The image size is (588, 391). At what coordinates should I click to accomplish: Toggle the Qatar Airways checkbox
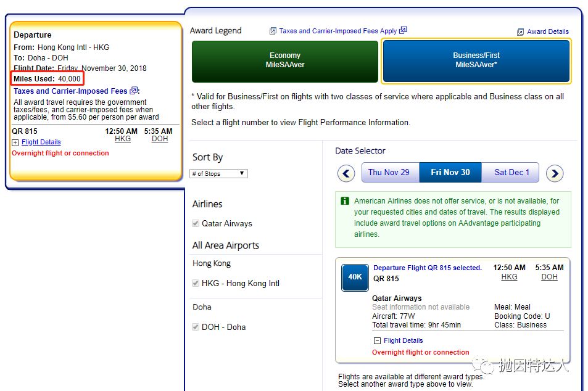click(x=196, y=223)
